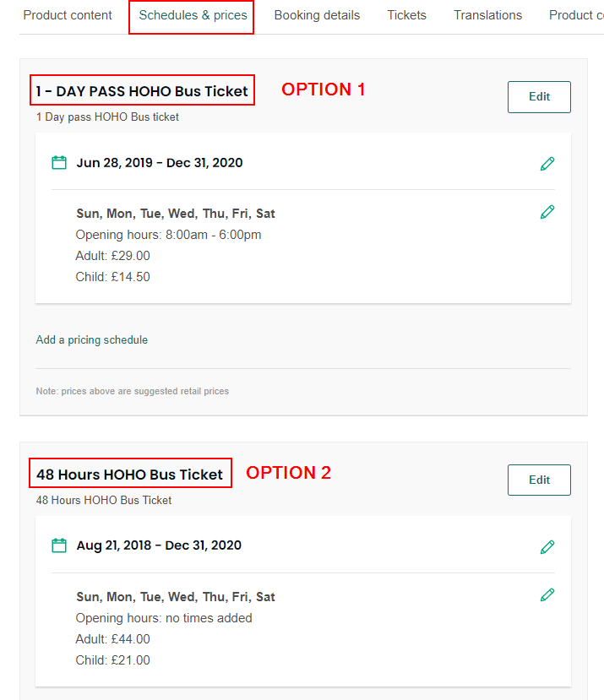Edit the 1-DAY PASS HOHO Bus Ticket option
This screenshot has height=700, width=604.
pyautogui.click(x=538, y=96)
